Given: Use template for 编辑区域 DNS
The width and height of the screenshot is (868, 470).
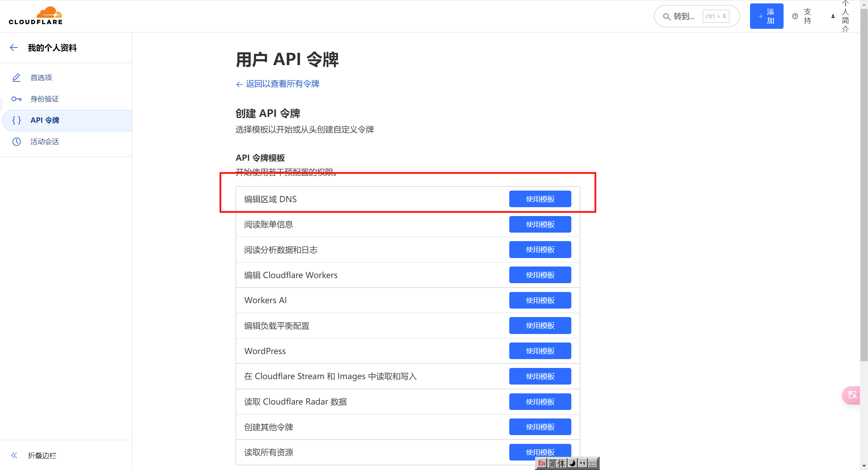Looking at the screenshot, I should point(540,199).
